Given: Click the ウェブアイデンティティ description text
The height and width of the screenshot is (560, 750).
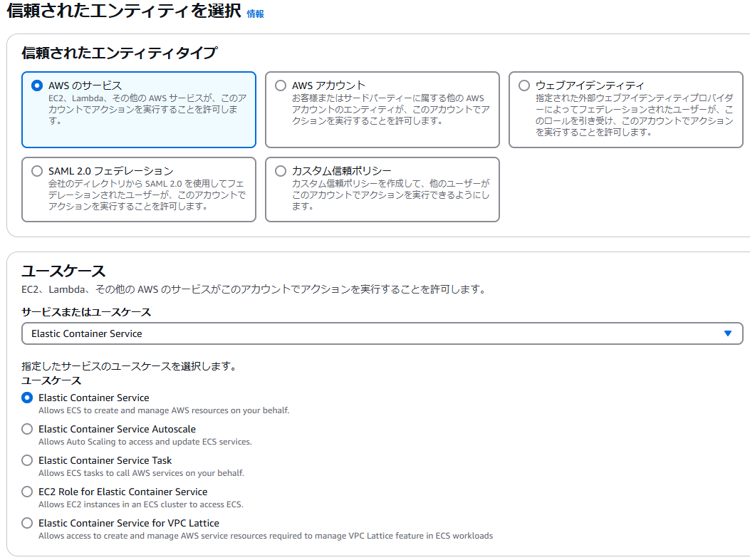Looking at the screenshot, I should 634,115.
